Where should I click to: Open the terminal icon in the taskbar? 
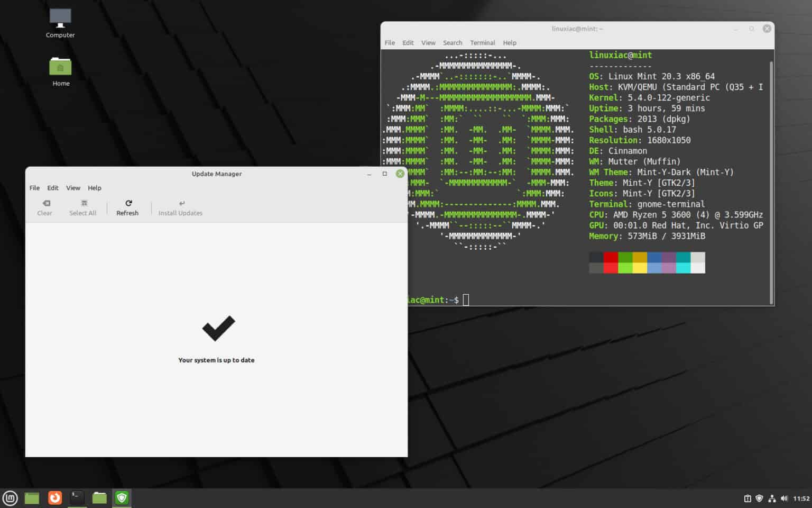(76, 497)
